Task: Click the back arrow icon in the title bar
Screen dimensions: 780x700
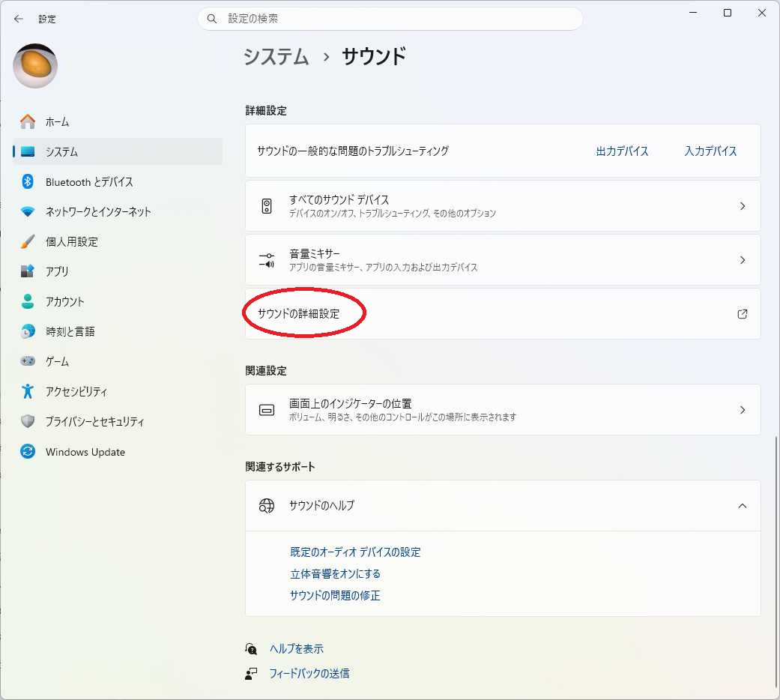Action: (19, 19)
